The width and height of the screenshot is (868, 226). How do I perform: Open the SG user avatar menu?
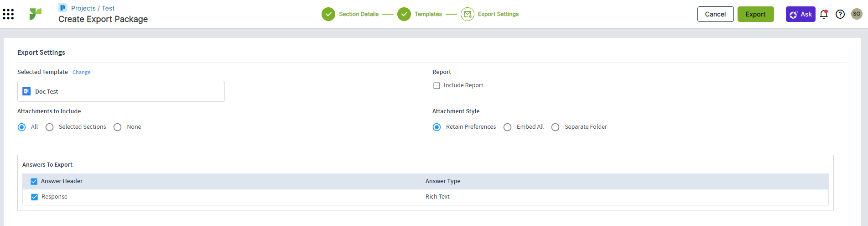point(857,14)
